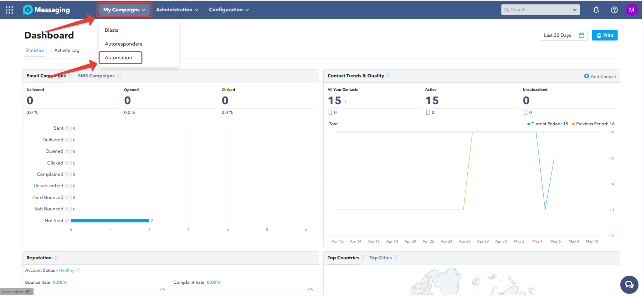
Task: Click the calendar icon in date range
Action: coord(581,35)
